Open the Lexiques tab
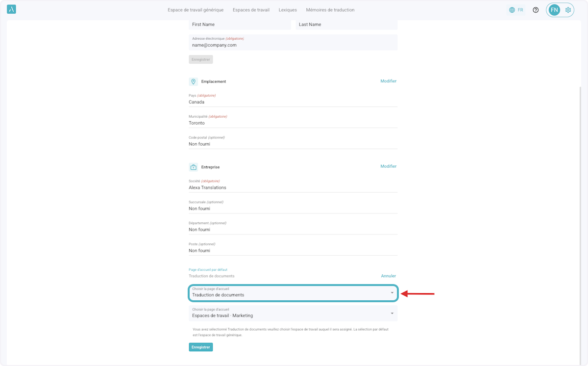 click(288, 10)
